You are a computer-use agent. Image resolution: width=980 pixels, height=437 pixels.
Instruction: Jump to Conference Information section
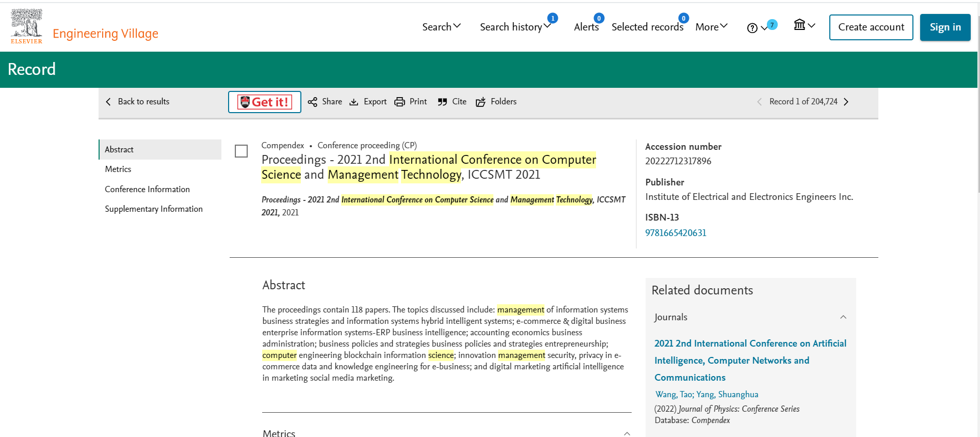(147, 189)
